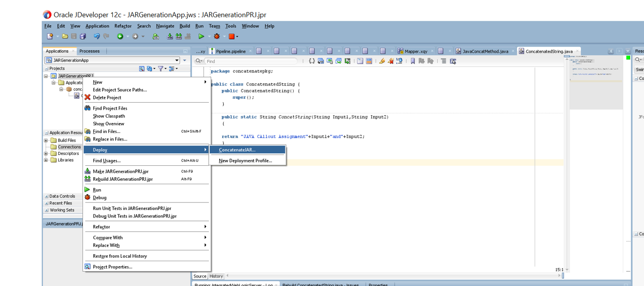Viewport: 644px width, 286px height.
Task: Select Show Classpath menu entry
Action: pyautogui.click(x=146, y=116)
